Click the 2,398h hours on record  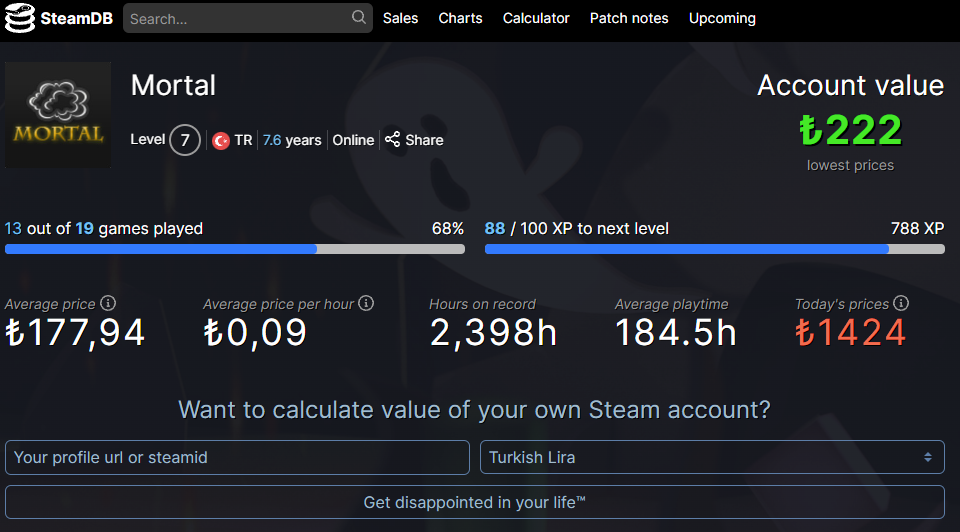[493, 333]
